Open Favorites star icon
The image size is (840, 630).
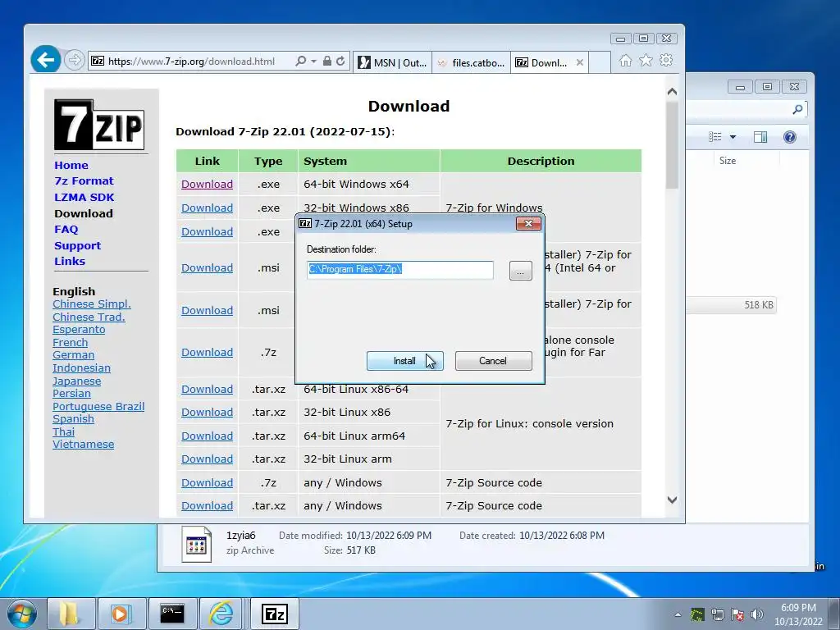646,61
